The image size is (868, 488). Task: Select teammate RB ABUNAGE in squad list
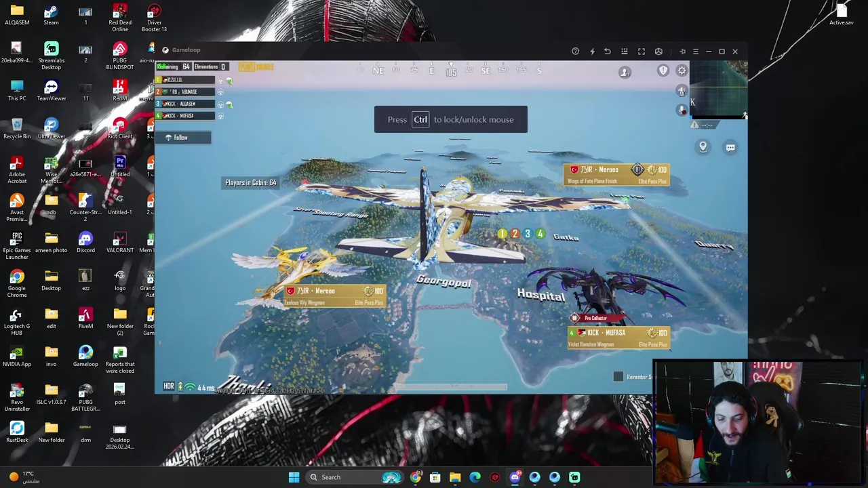[186, 91]
